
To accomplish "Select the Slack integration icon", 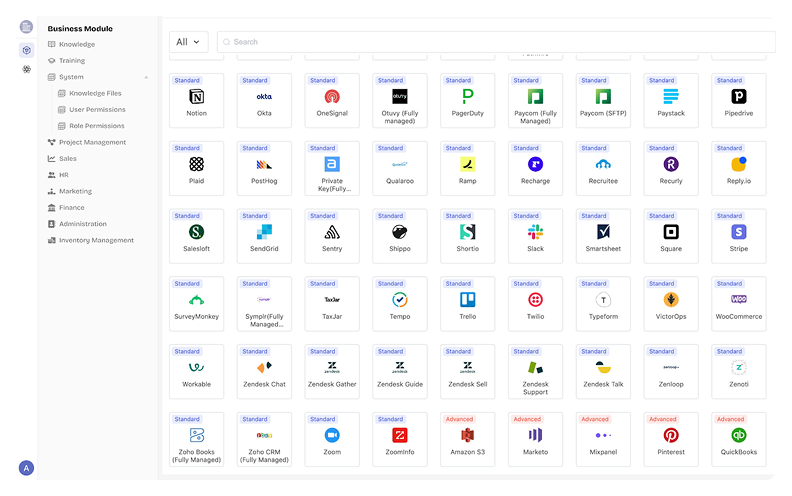I will point(535,232).
